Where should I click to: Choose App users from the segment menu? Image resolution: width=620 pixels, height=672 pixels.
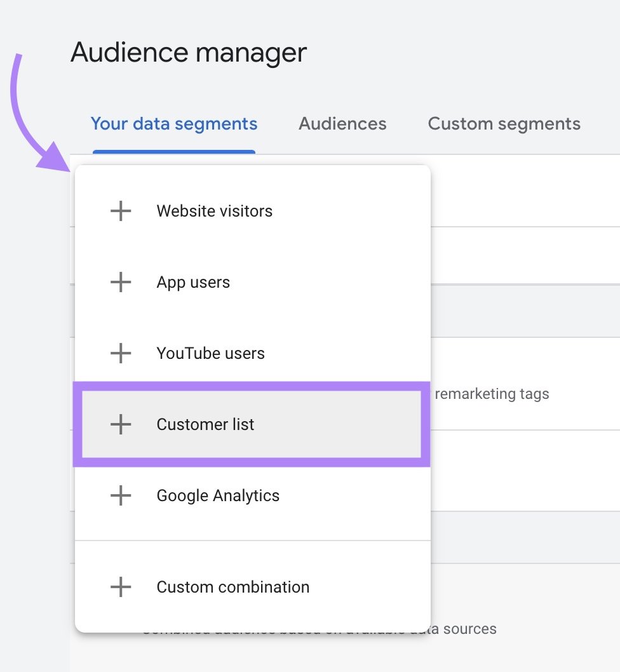click(193, 282)
